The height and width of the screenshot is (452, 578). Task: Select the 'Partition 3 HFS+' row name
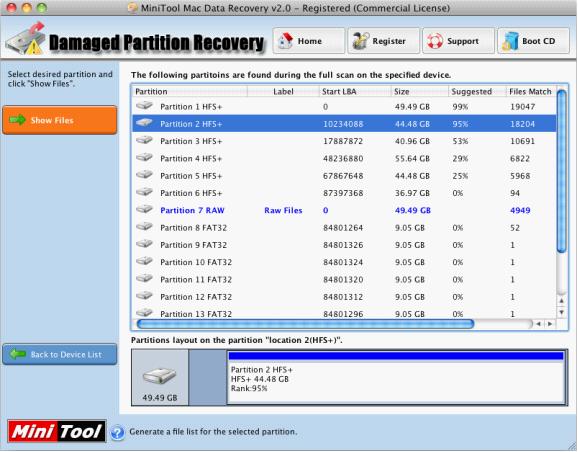click(191, 141)
